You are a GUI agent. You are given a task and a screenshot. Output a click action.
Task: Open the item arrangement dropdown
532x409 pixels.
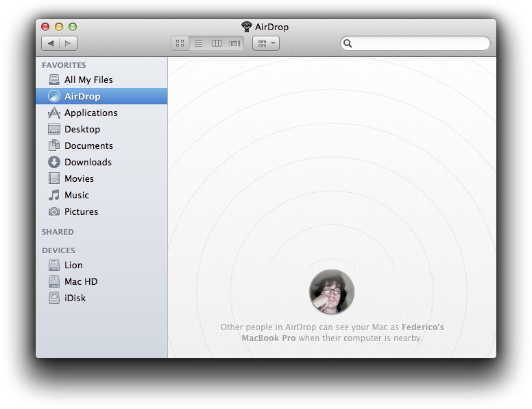click(266, 43)
